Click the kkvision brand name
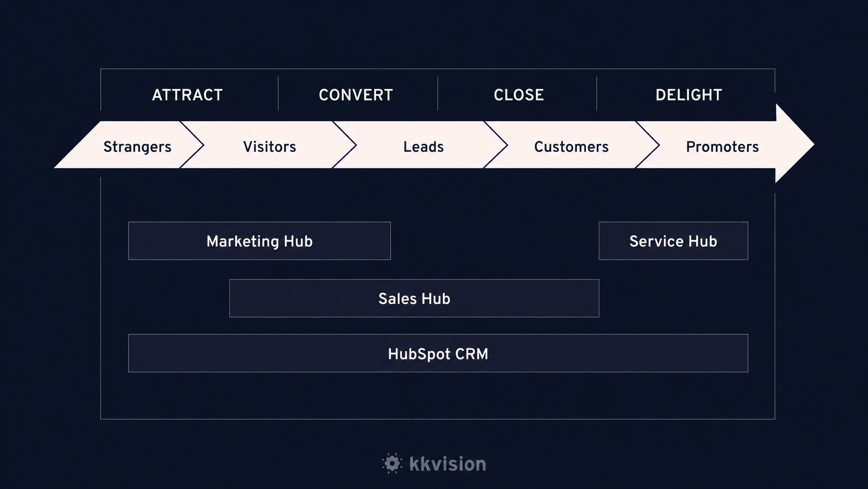868x489 pixels. pos(447,464)
